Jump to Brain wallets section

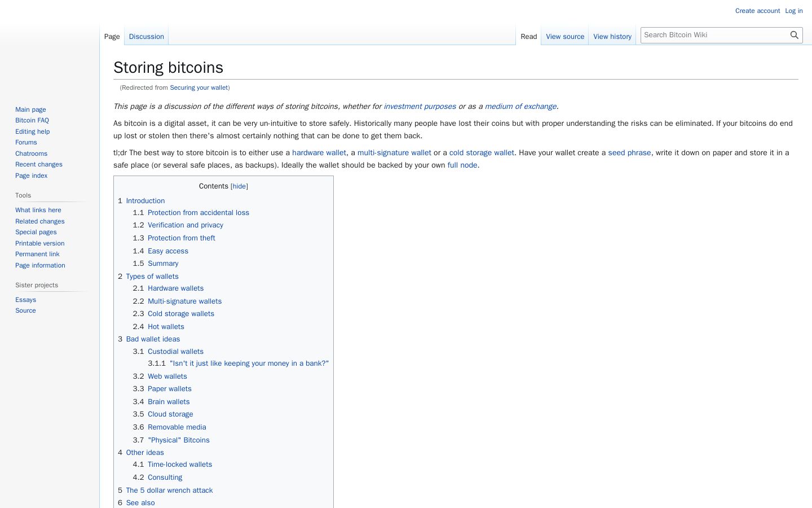pos(169,401)
